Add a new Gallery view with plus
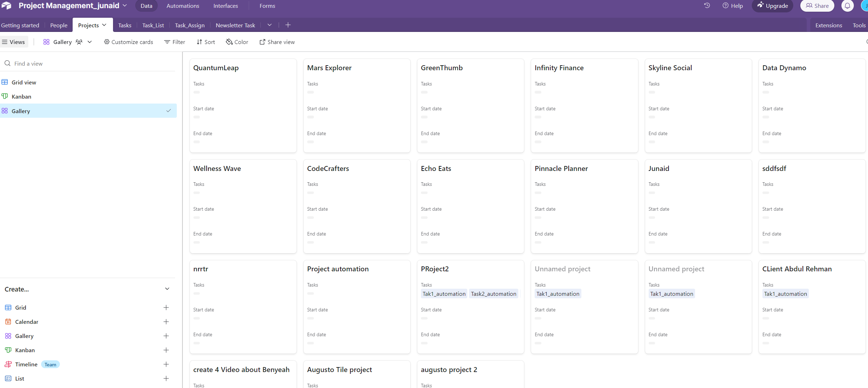The height and width of the screenshot is (388, 868). [x=166, y=336]
